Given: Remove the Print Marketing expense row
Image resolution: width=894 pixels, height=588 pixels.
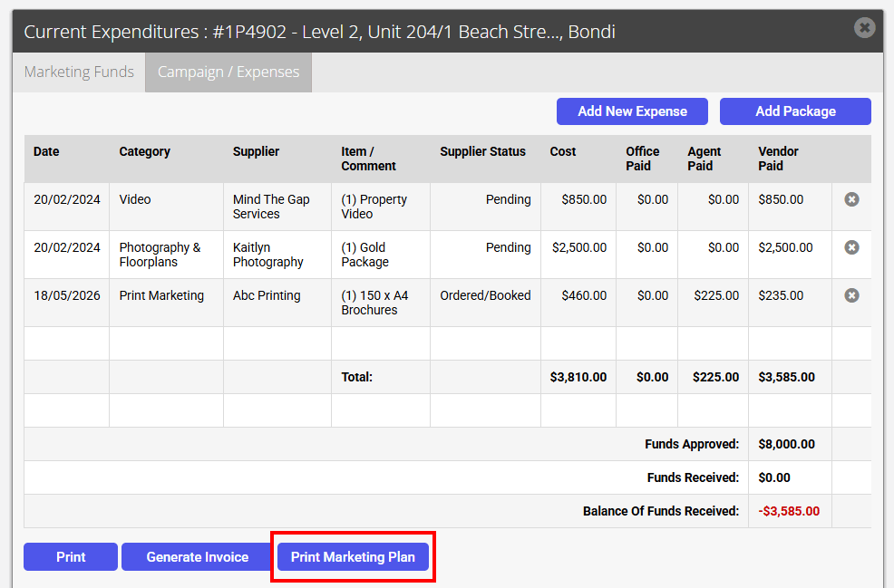Looking at the screenshot, I should (x=851, y=295).
